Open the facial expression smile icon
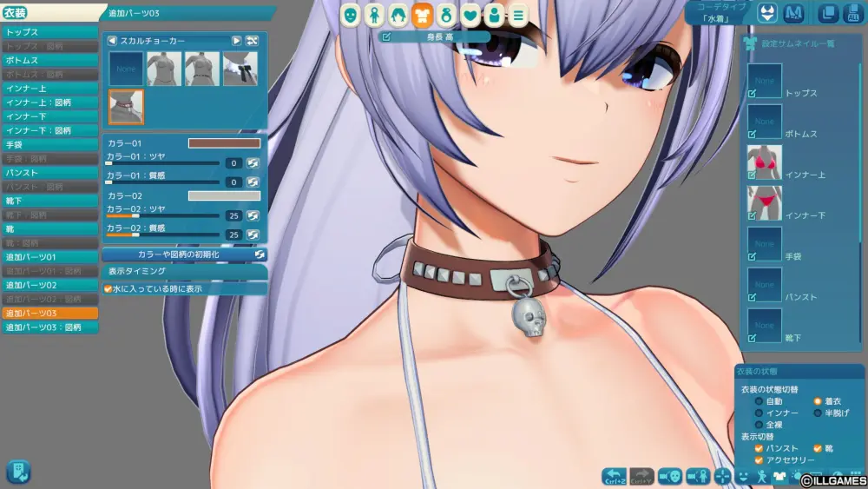This screenshot has height=489, width=868. coord(744,477)
